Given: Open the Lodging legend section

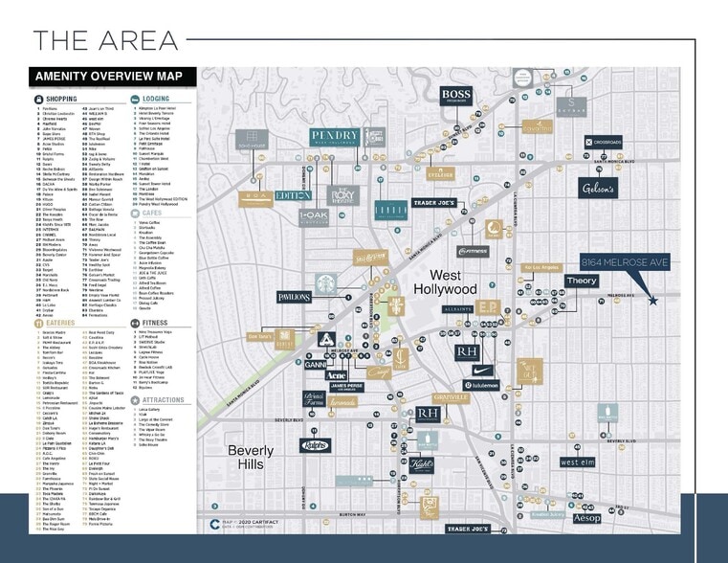Looking at the screenshot, I should click(155, 99).
